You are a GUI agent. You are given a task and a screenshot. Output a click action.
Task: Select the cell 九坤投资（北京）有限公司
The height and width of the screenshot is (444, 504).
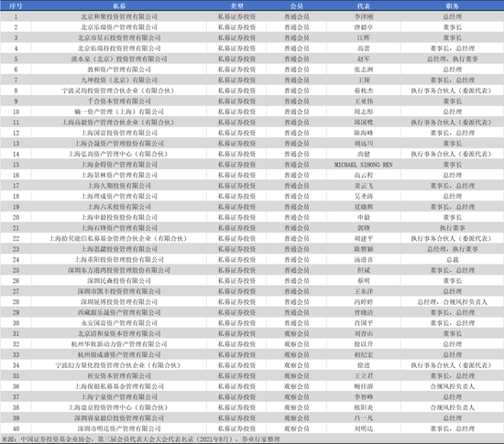point(119,81)
